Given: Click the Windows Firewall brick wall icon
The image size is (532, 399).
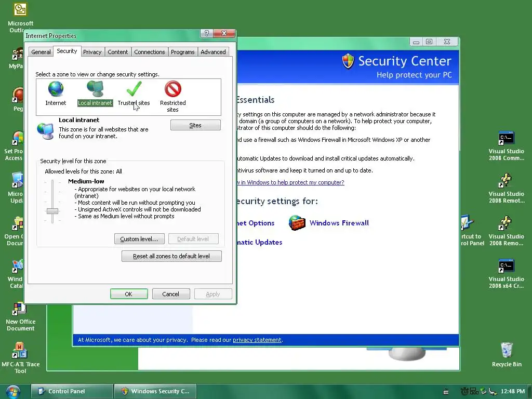Looking at the screenshot, I should [297, 223].
